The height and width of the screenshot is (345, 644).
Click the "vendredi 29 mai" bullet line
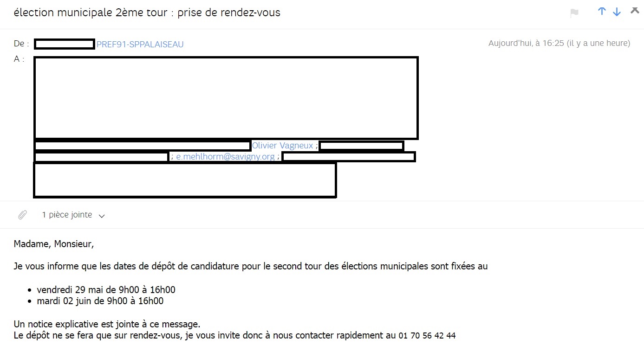pos(106,290)
